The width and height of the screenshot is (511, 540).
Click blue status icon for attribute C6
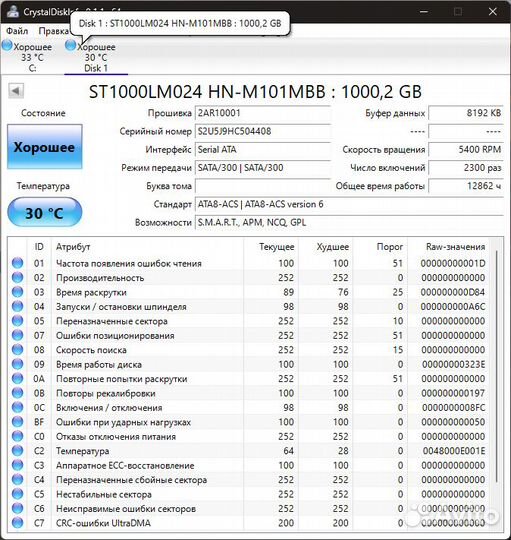(x=17, y=509)
